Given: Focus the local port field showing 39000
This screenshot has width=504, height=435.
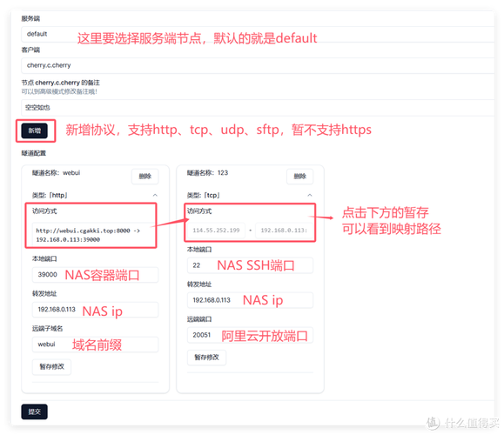Looking at the screenshot, I should [x=95, y=275].
